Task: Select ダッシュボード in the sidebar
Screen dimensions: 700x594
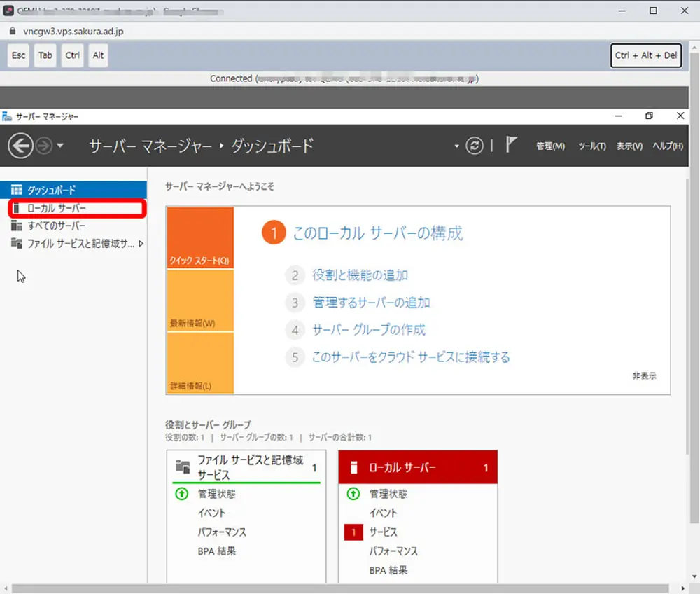Action: tap(53, 188)
